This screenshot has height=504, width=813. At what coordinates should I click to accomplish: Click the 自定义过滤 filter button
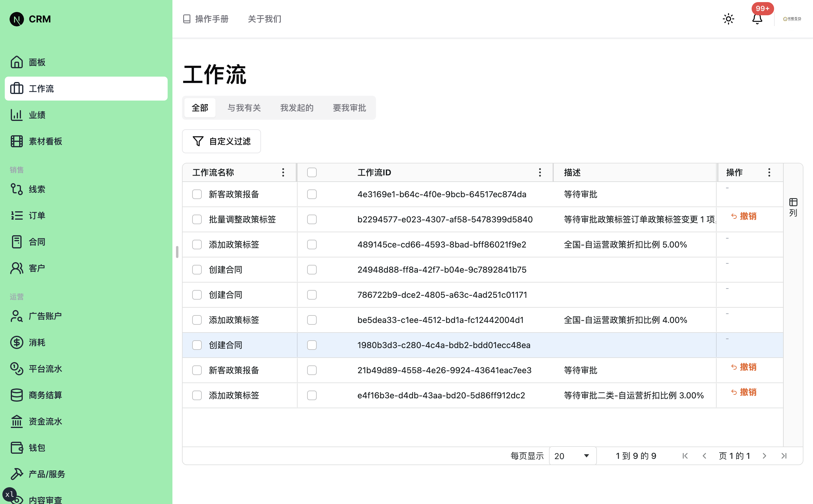coord(221,141)
